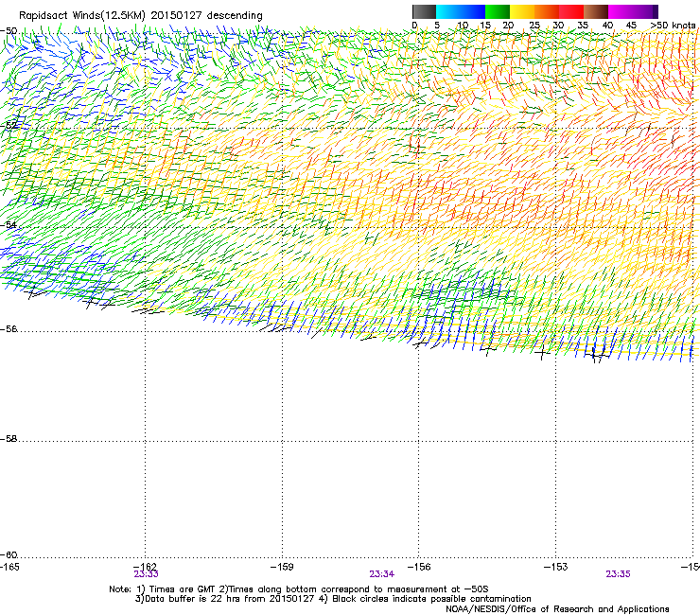Viewport: 700px width, 615px height.
Task: Click the legend label "25"
Action: pyautogui.click(x=534, y=26)
